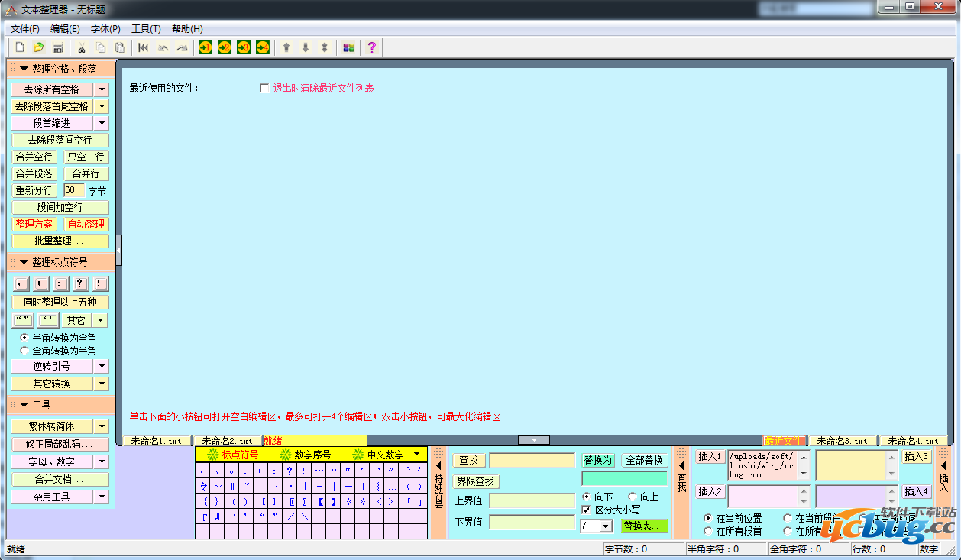Open dropdown arrow beside 段首缩进
The height and width of the screenshot is (560, 961).
click(102, 123)
